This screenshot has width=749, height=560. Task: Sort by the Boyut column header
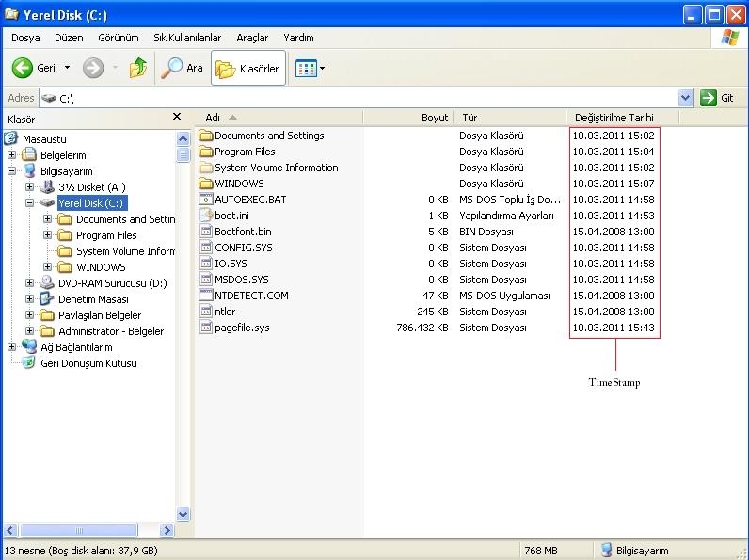point(407,118)
